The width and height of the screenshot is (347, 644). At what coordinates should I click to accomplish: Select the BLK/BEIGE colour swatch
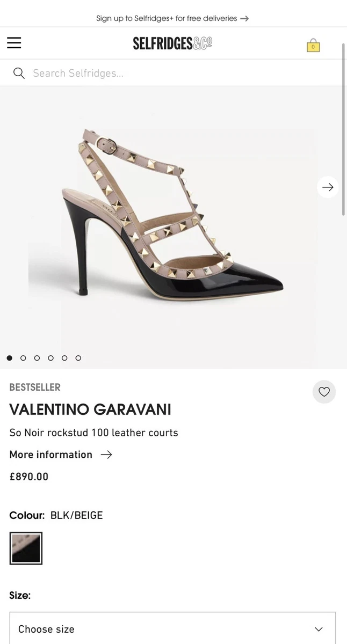pos(26,548)
